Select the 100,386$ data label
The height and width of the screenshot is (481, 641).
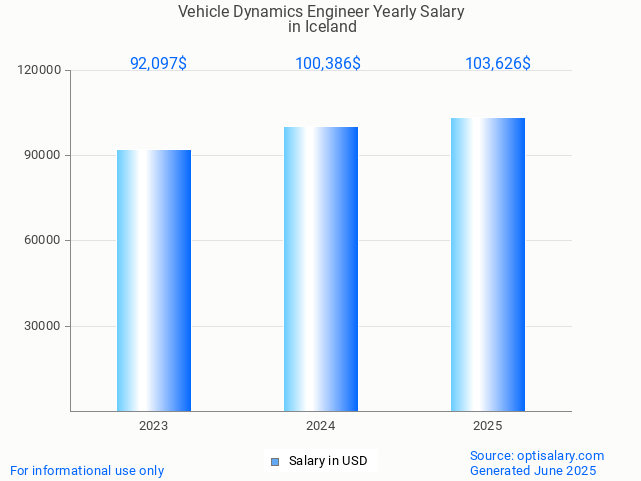point(328,63)
